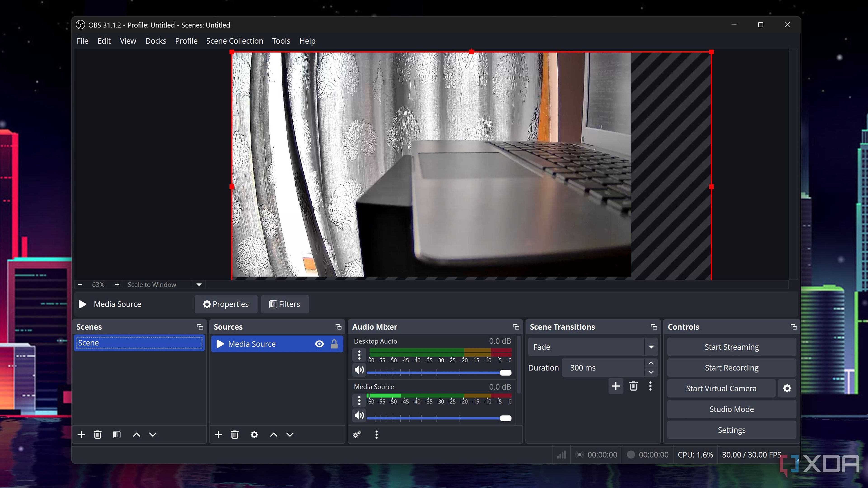Screen dimensions: 868x488
Task: Increase transition duration with up arrow
Action: [651, 363]
